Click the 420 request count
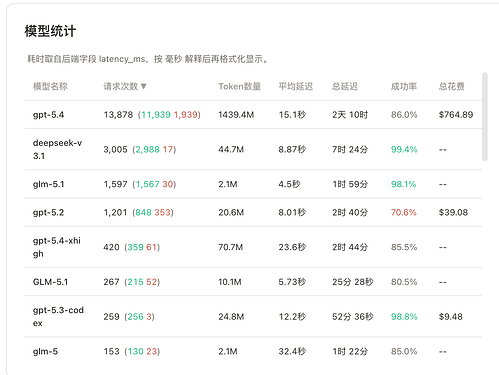 click(x=111, y=247)
